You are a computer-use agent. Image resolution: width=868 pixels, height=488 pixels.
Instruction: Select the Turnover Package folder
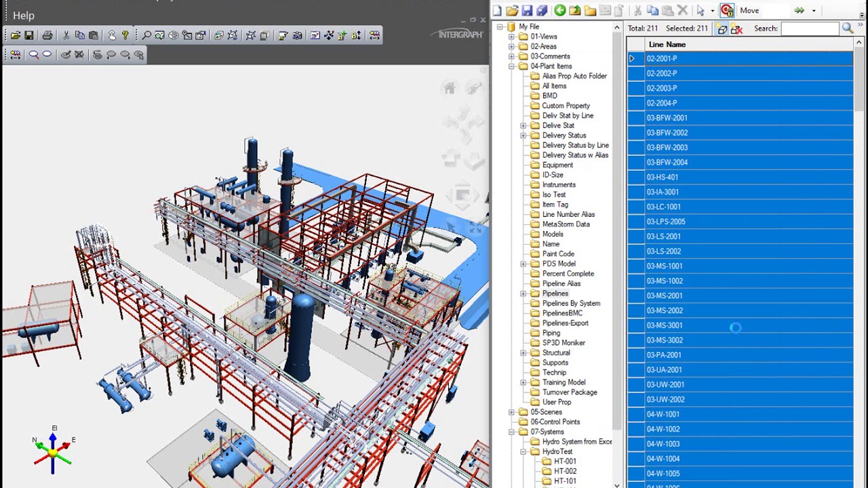point(570,392)
